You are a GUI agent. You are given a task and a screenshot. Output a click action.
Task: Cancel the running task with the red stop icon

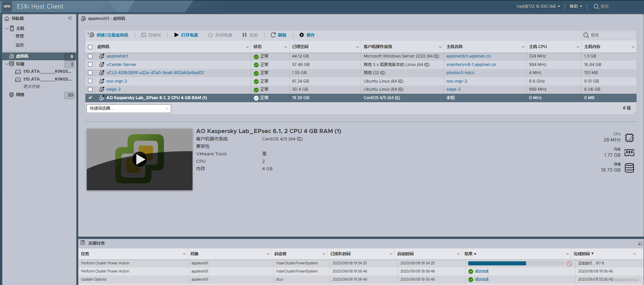click(569, 264)
